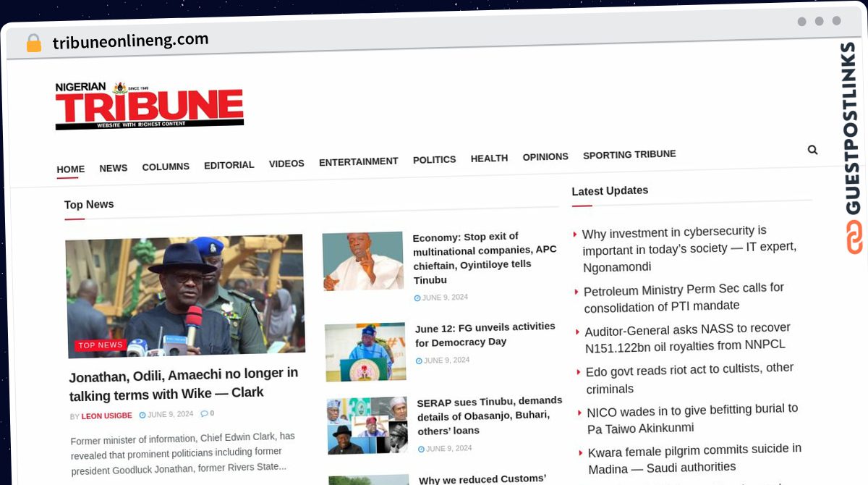Open Jonathan, Odili, Amaechi headline
This screenshot has height=485, width=868.
pyautogui.click(x=184, y=384)
